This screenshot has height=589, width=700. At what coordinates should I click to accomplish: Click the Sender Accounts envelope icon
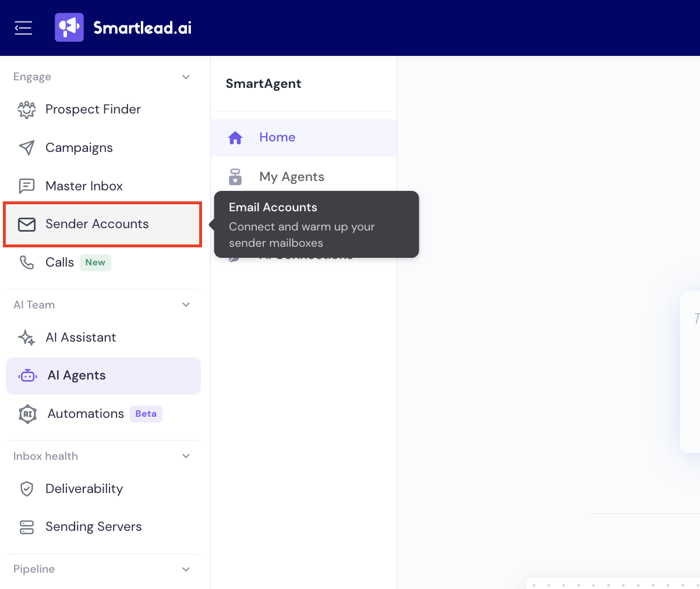27,224
